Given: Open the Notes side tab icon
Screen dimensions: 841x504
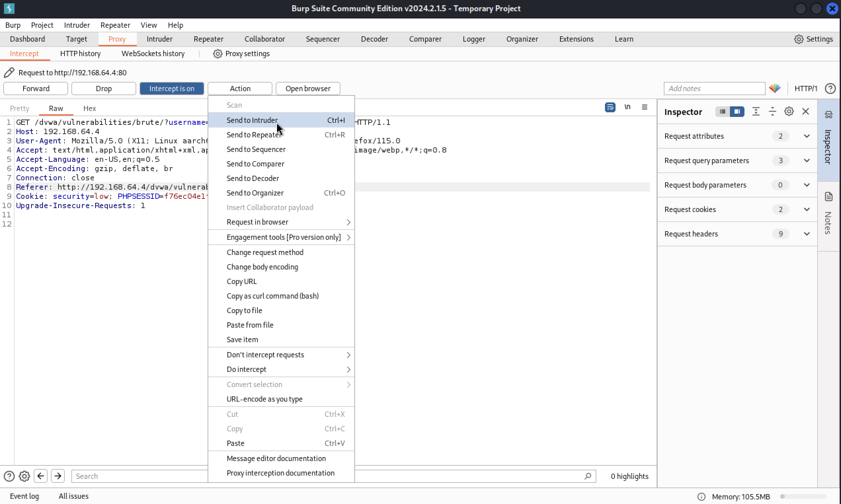Looking at the screenshot, I should (828, 196).
